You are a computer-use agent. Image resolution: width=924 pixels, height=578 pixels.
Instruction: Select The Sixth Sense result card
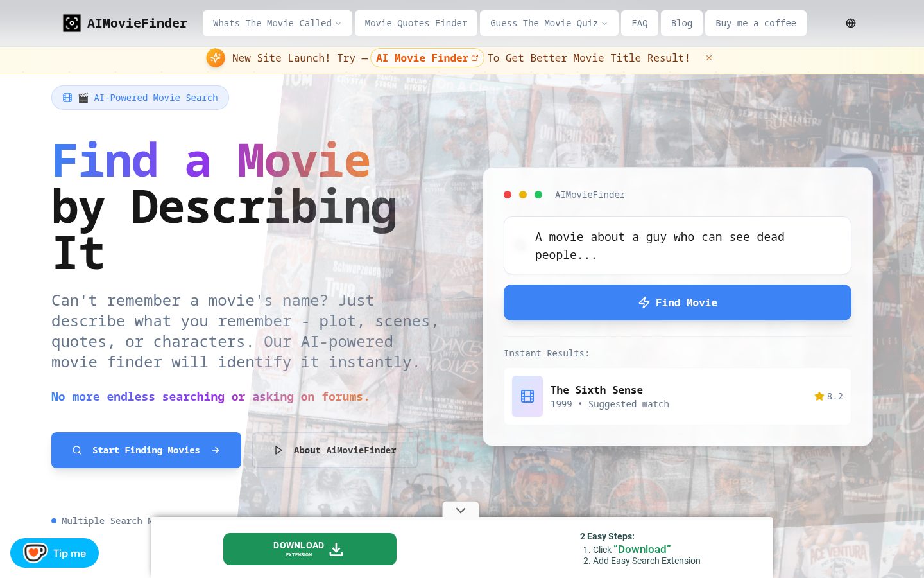coord(678,396)
